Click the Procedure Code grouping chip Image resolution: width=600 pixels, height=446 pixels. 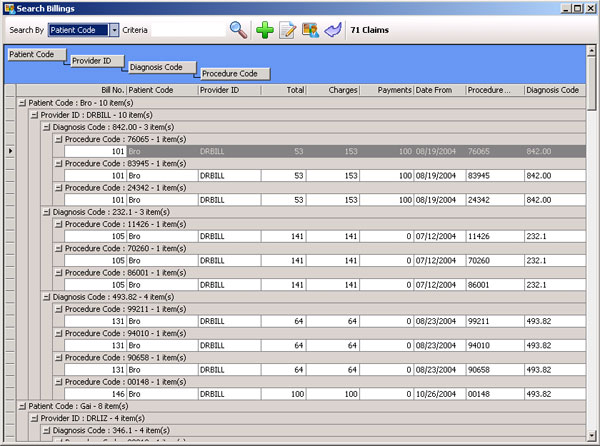pyautogui.click(x=231, y=74)
